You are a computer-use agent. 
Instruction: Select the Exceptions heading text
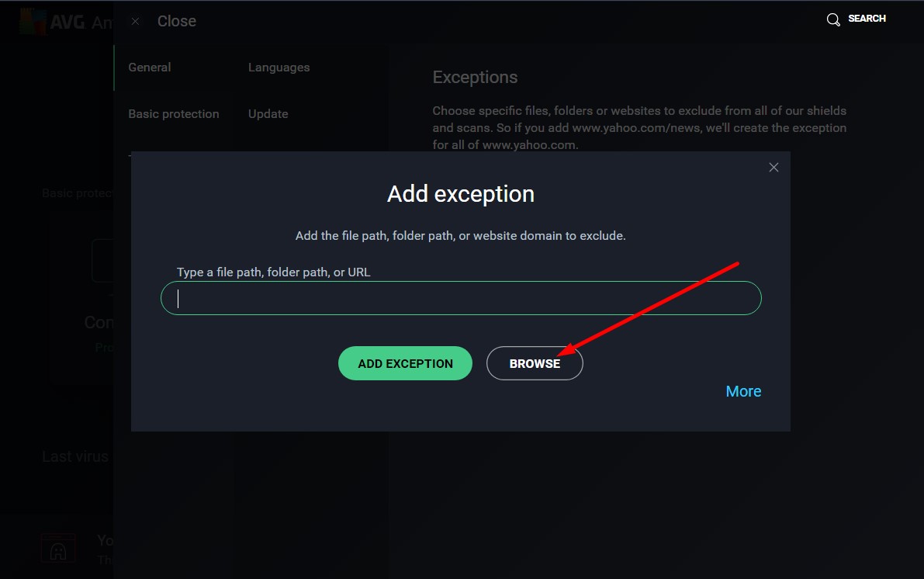pyautogui.click(x=475, y=78)
